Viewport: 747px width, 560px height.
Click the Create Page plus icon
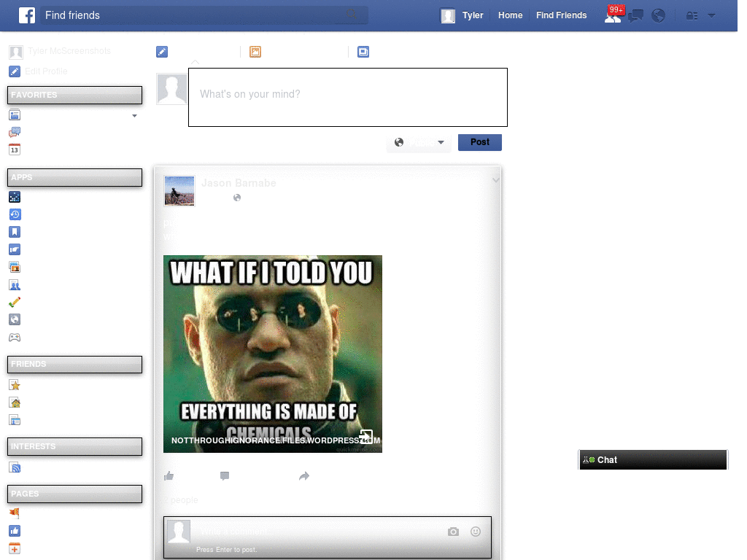tap(15, 548)
